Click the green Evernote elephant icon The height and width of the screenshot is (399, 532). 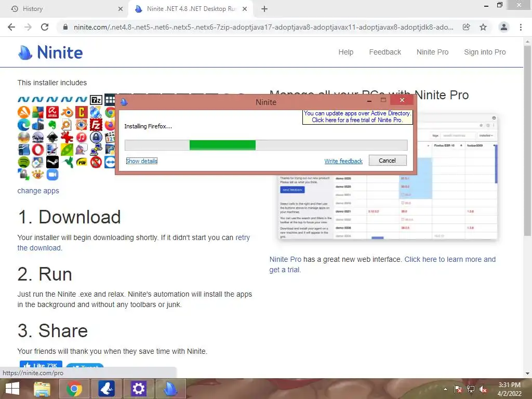click(x=52, y=125)
